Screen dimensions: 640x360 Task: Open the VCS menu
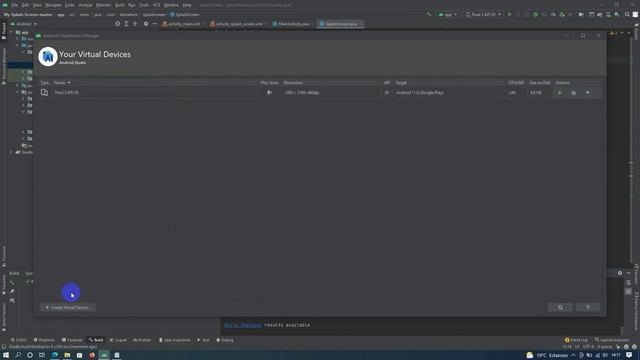(156, 5)
